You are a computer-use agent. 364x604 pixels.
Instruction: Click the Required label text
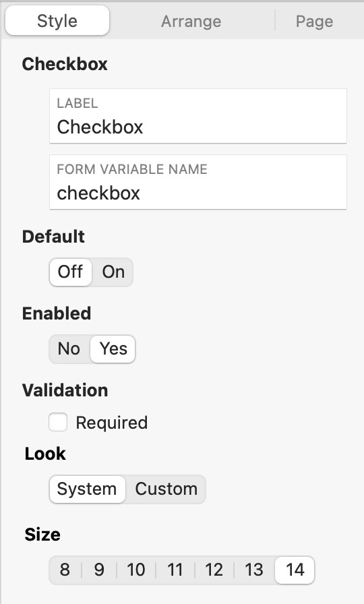click(x=112, y=423)
